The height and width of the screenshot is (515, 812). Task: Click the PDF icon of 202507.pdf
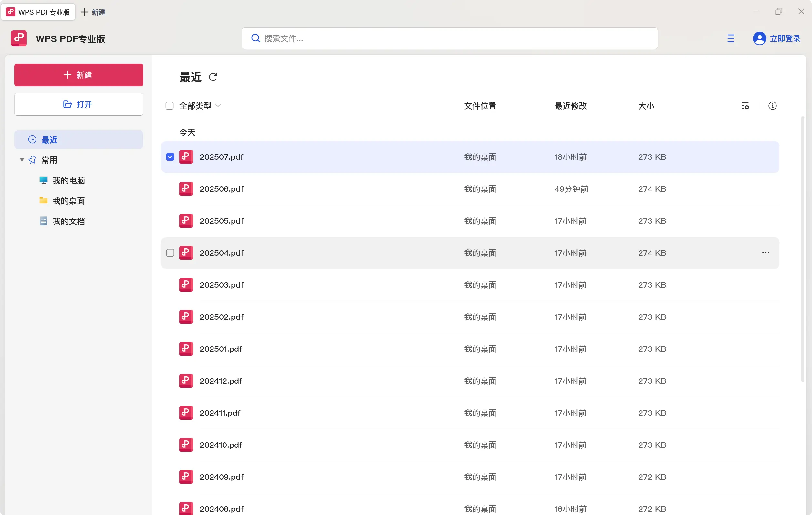point(186,156)
